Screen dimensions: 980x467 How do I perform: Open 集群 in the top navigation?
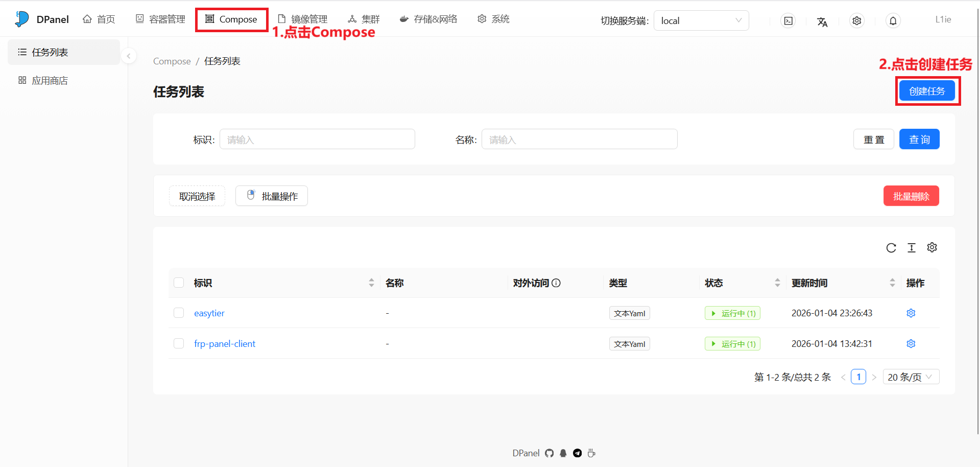tap(364, 19)
